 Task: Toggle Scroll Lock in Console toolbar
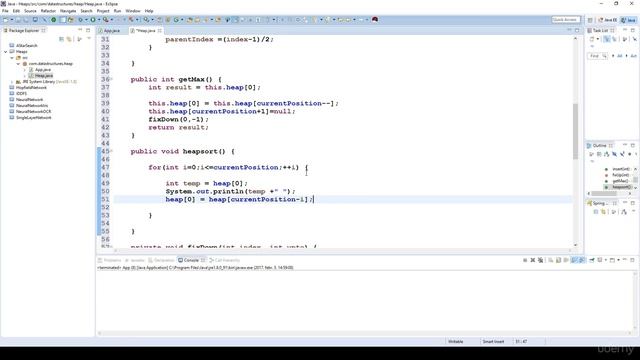pyautogui.click(x=558, y=260)
